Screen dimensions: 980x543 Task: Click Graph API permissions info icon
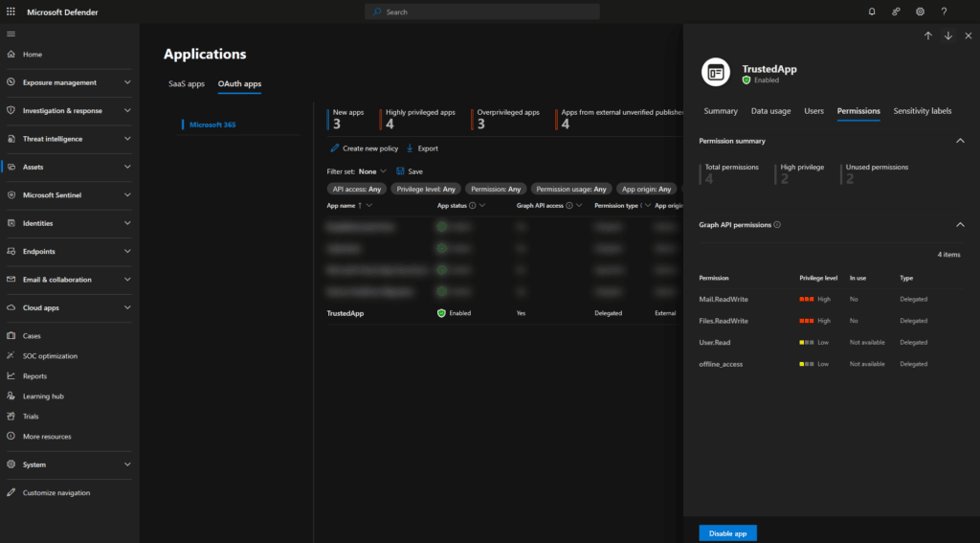(777, 225)
